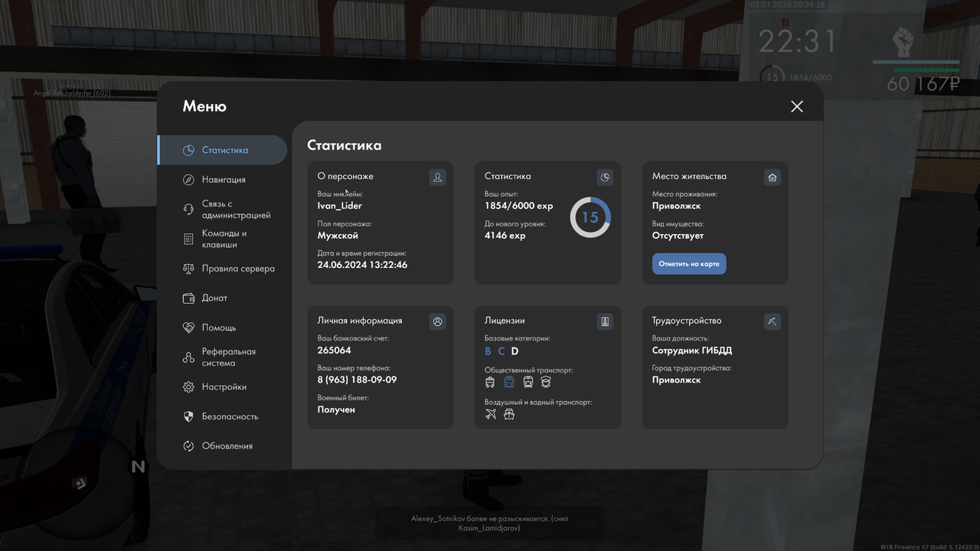This screenshot has height=551, width=980.
Task: Click the referral nodes icon in sidebar
Action: (188, 357)
